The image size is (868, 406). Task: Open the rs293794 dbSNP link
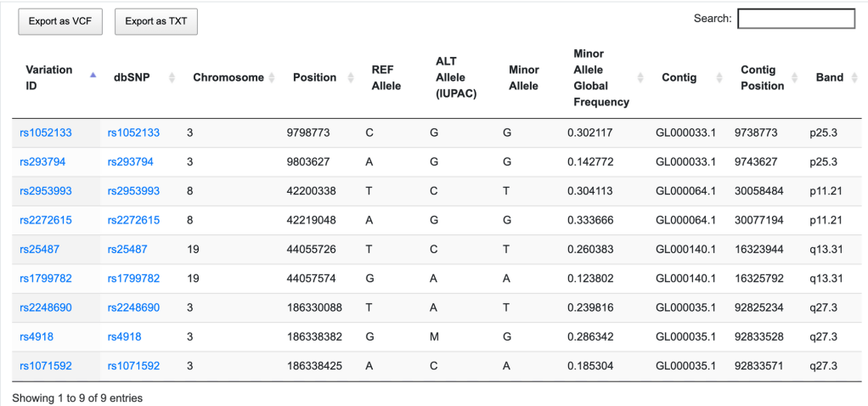point(130,161)
